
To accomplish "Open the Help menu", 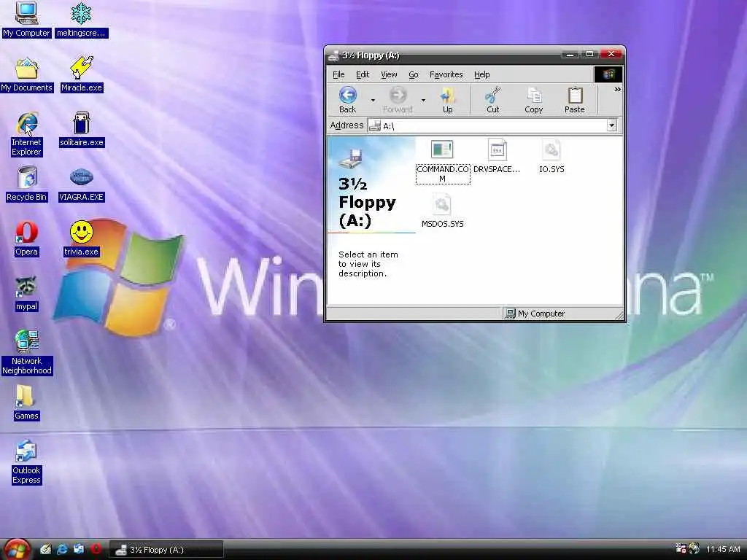I will [x=481, y=75].
